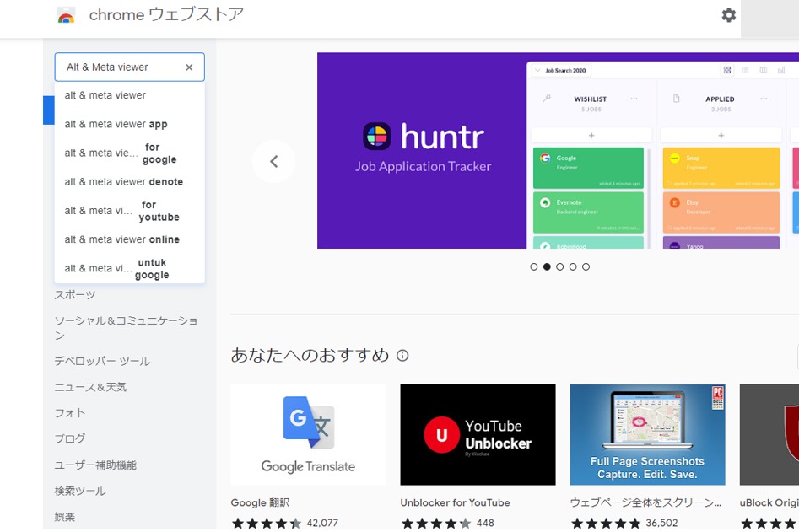Choose the 'alt & meta viewer app' suggestion

[x=129, y=124]
